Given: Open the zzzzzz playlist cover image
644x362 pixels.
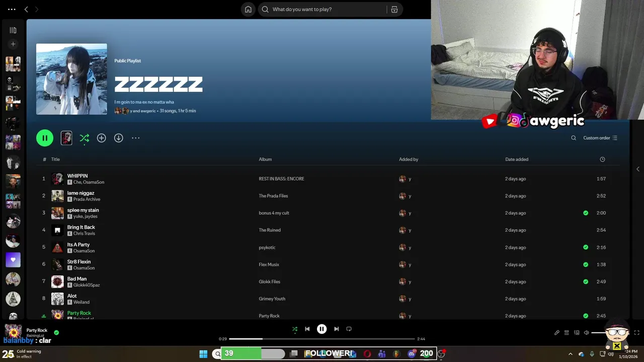Looking at the screenshot, I should click(71, 79).
